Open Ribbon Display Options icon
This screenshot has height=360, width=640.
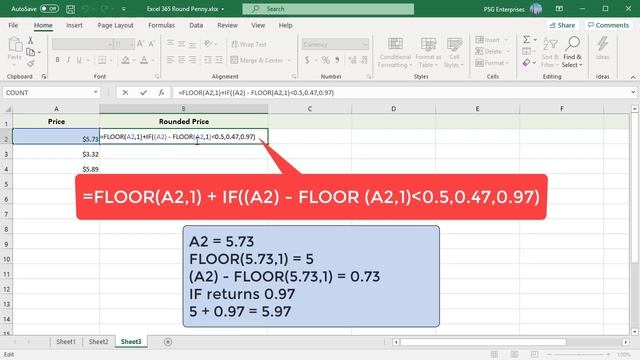559,9
